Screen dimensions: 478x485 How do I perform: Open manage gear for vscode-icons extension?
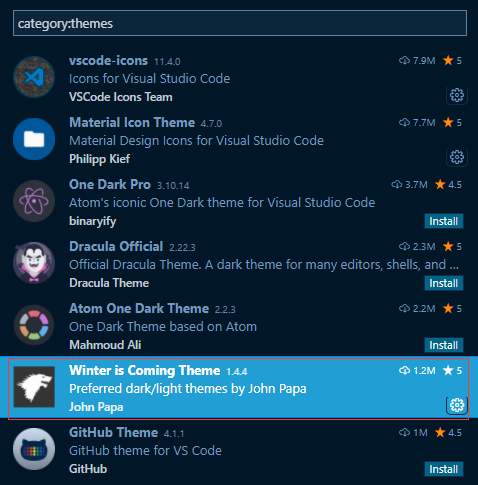click(457, 95)
